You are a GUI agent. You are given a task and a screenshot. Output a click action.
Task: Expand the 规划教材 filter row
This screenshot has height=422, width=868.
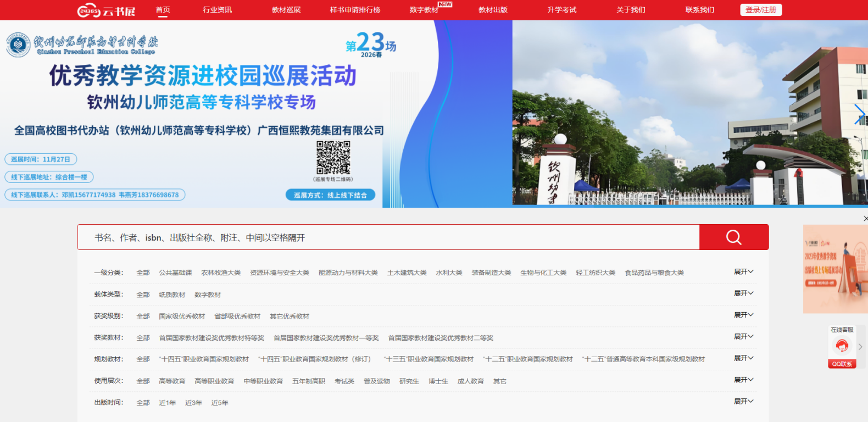click(743, 358)
